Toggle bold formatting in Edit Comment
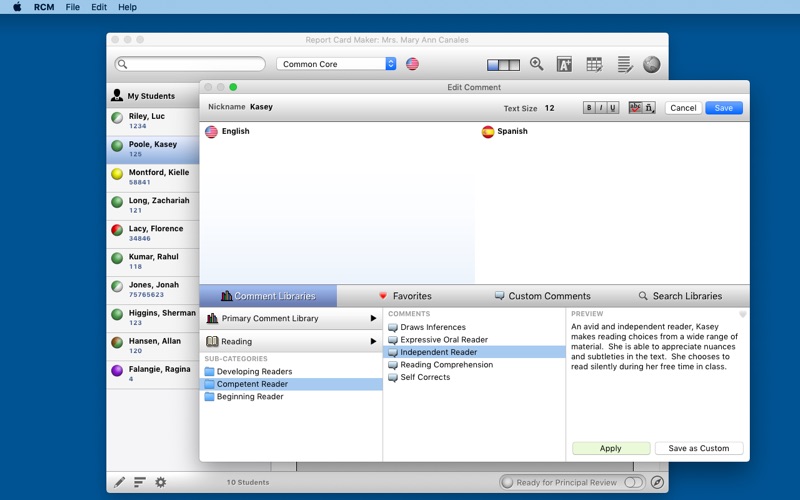The width and height of the screenshot is (800, 500). click(589, 108)
